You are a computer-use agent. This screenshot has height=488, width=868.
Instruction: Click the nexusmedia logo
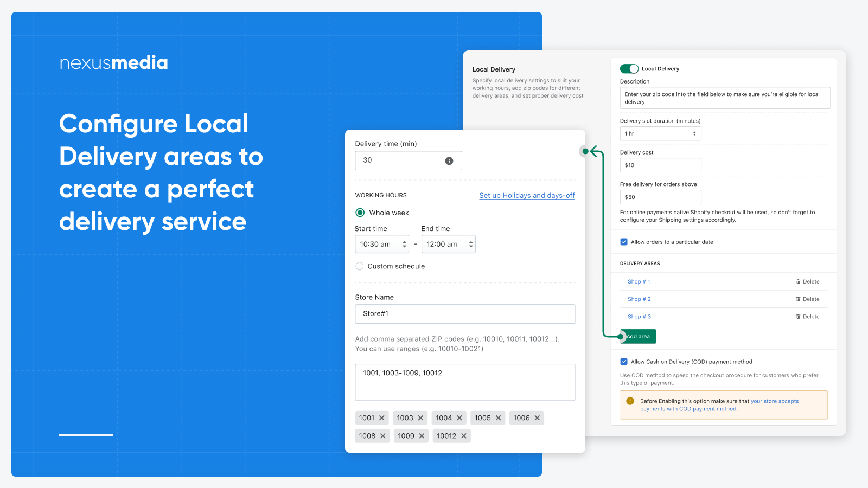point(114,63)
